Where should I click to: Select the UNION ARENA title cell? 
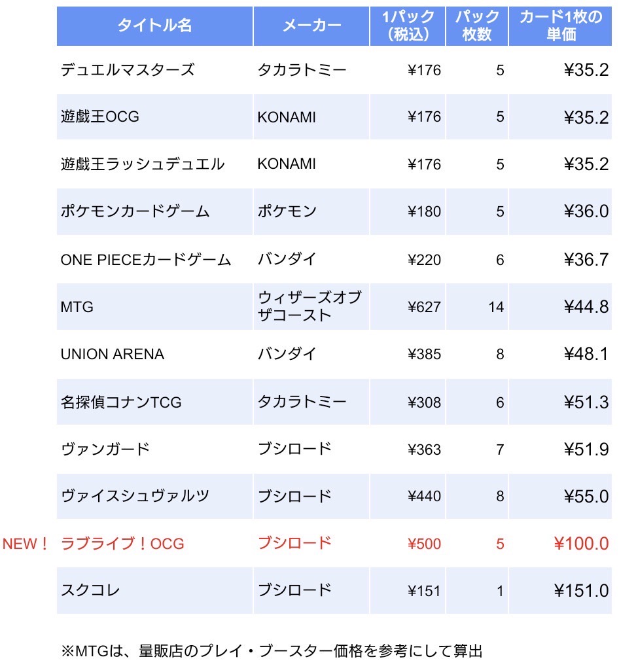(x=113, y=354)
